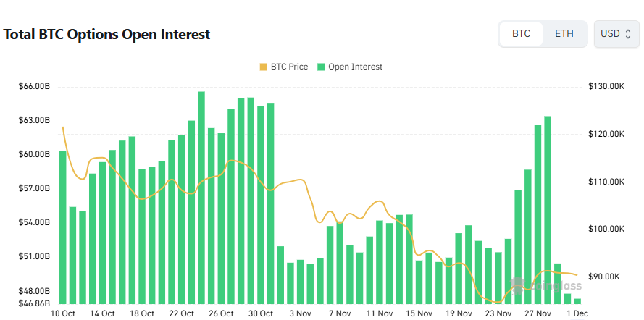Click the 15 Nov x-axis date label
Viewport: 644px width, 320px height.
click(x=419, y=313)
